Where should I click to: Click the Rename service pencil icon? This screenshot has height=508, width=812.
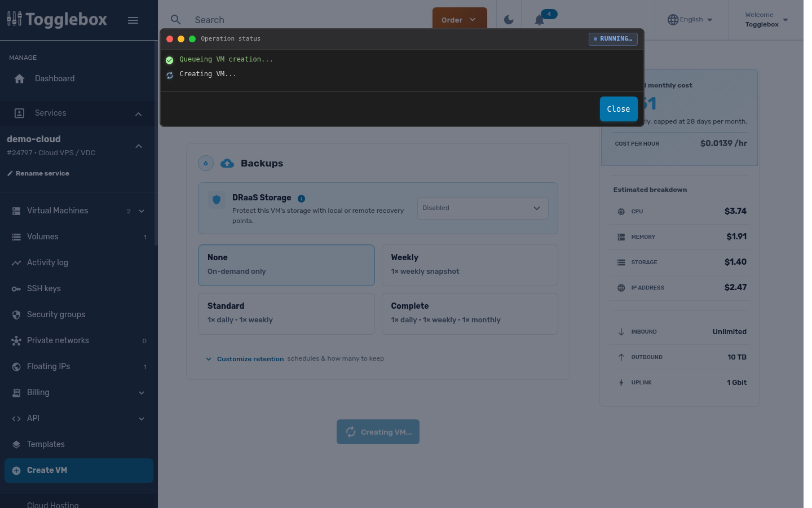[x=10, y=173]
